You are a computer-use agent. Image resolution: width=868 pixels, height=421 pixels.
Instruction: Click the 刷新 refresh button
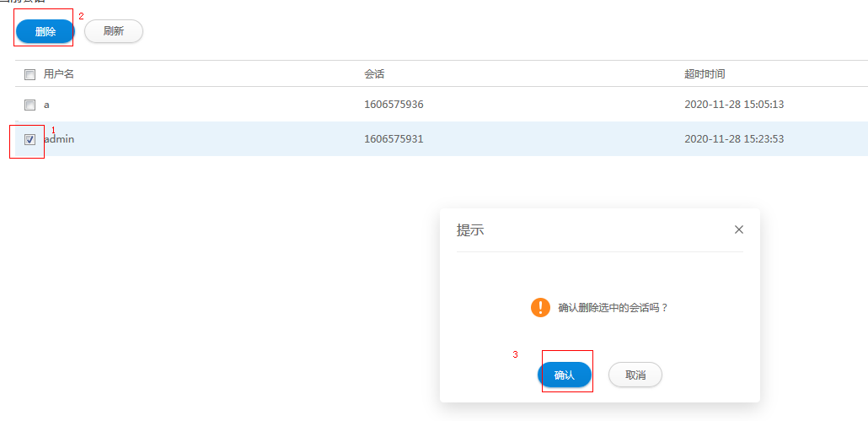coord(114,31)
